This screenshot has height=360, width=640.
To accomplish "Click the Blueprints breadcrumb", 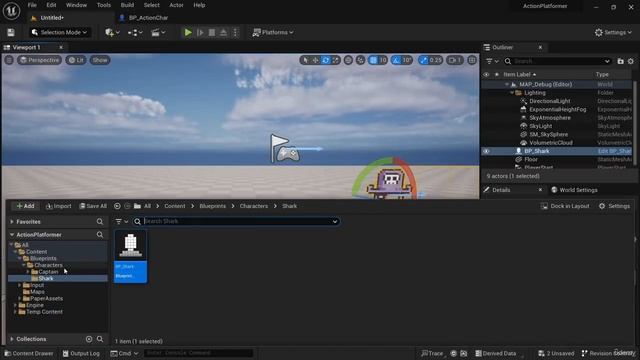I will coord(212,206).
